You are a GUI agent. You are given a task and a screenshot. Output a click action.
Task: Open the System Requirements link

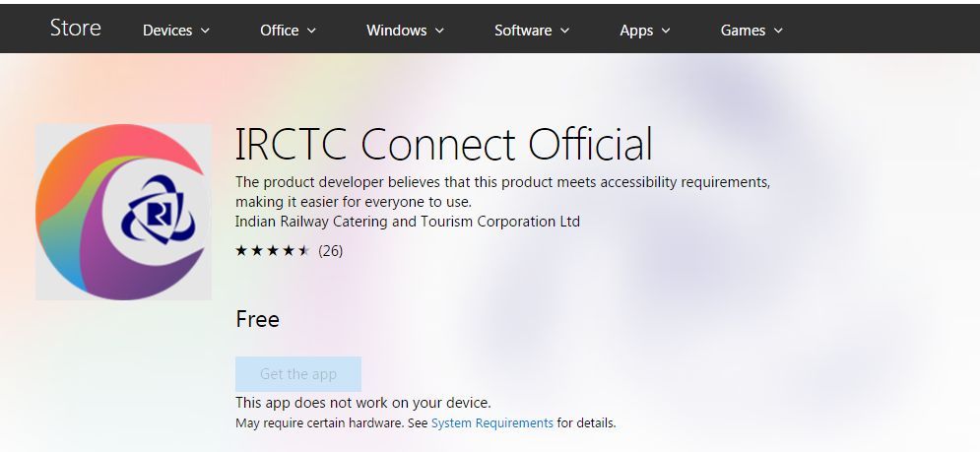pos(491,422)
